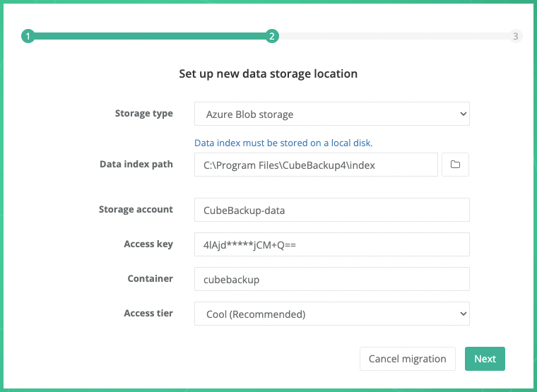Click the Access key label
Viewport: 537px width, 392px height.
coord(148,244)
